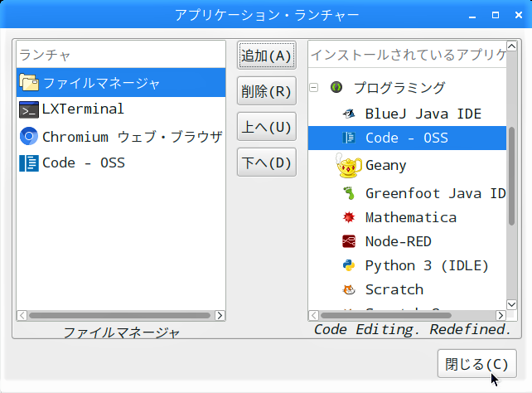Click installed apps horizontal scrollbar thumb
532x393 pixels.
tap(386, 316)
